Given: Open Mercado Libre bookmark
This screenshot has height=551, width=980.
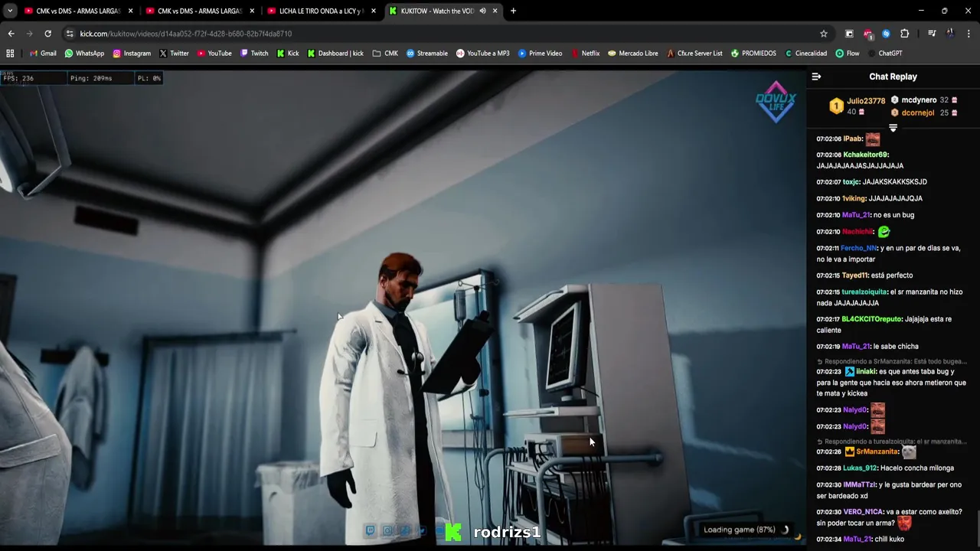Looking at the screenshot, I should 632,54.
